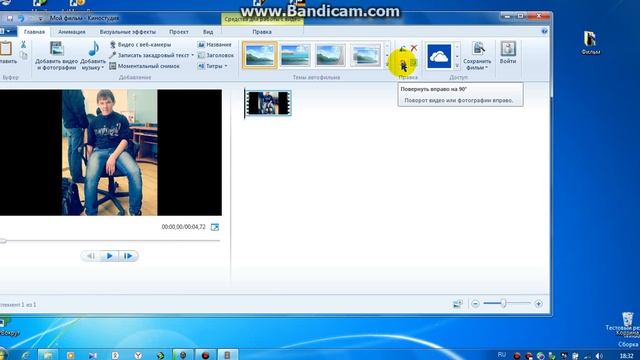640x360 pixels.
Task: Click Undo in quick access toolbar
Action: [21, 18]
